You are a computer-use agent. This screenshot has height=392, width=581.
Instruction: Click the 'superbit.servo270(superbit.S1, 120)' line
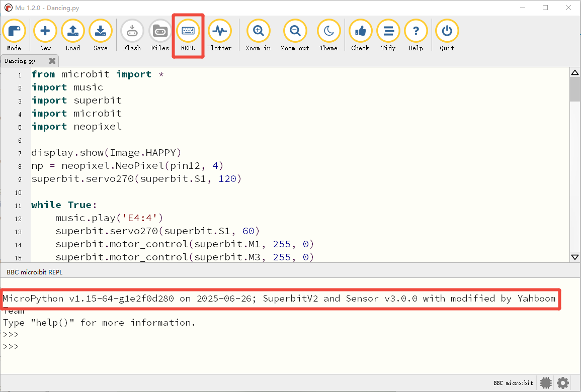[136, 179]
